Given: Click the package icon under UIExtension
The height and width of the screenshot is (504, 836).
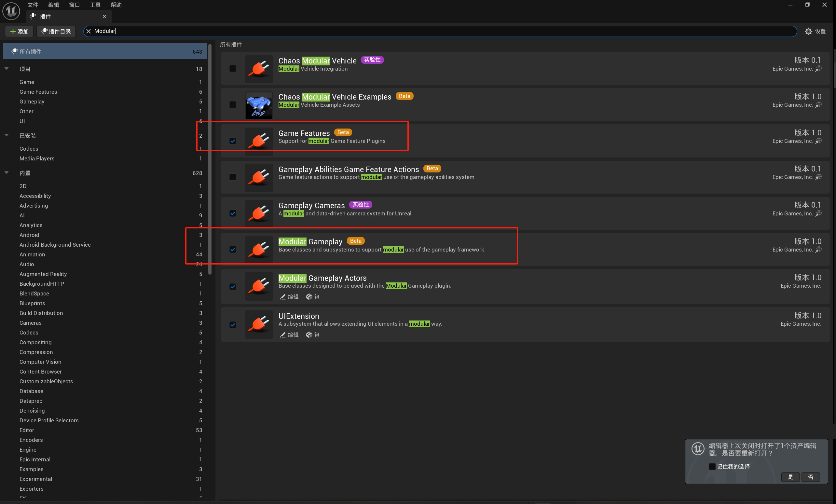Looking at the screenshot, I should pos(309,335).
